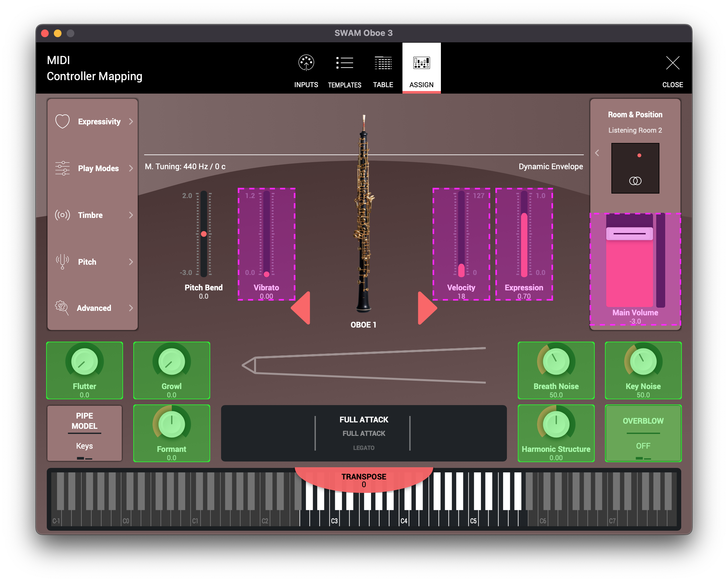
Task: Expand the Pitch section arrow
Action: coord(131,262)
